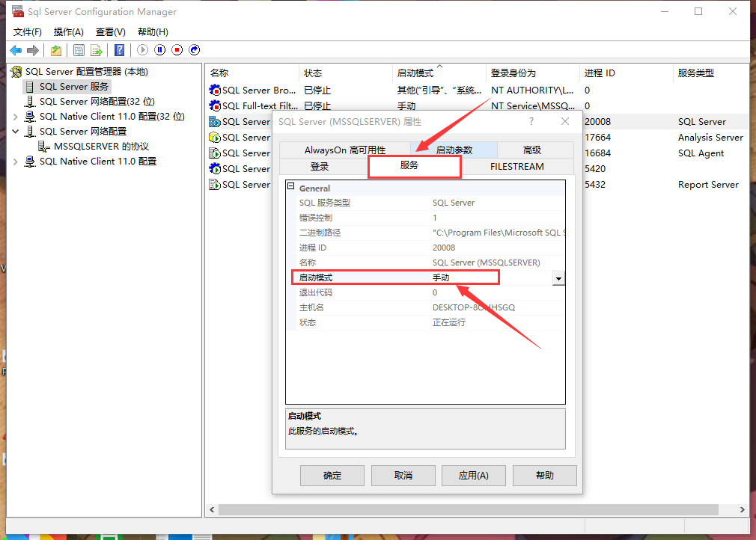Screen dimensions: 756x540
Task: Click the 应用(A) button
Action: (474, 476)
